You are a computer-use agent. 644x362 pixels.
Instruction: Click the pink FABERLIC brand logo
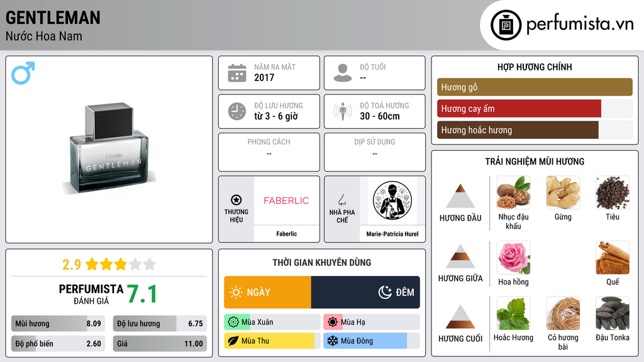click(x=286, y=200)
